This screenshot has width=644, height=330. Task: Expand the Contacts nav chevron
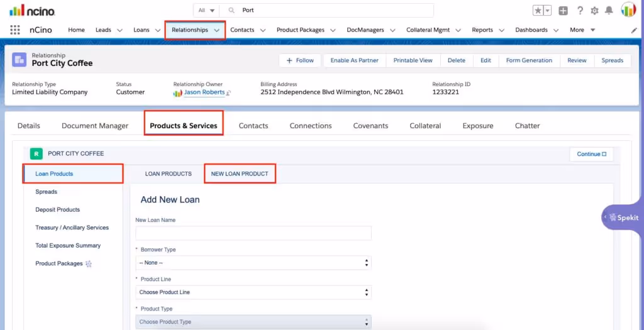(263, 30)
